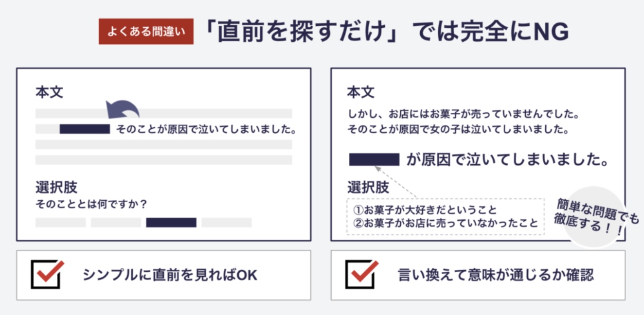Click the 「直前を探すだけ」では完全にNG headline
Image resolution: width=644 pixels, height=315 pixels.
click(387, 32)
